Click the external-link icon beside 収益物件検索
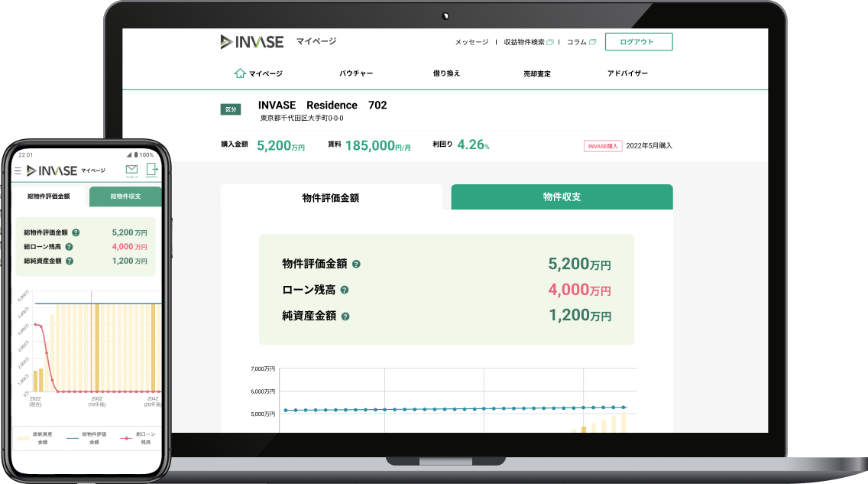The width and height of the screenshot is (868, 484). pyautogui.click(x=549, y=41)
